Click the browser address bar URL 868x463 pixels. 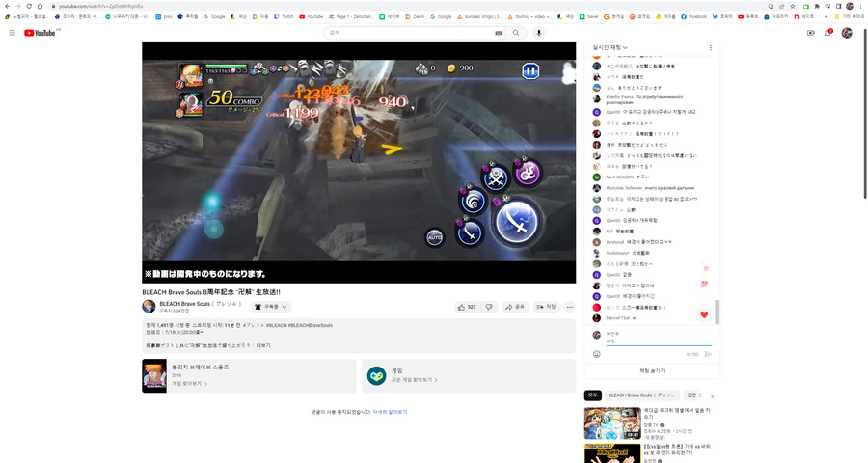(100, 6)
